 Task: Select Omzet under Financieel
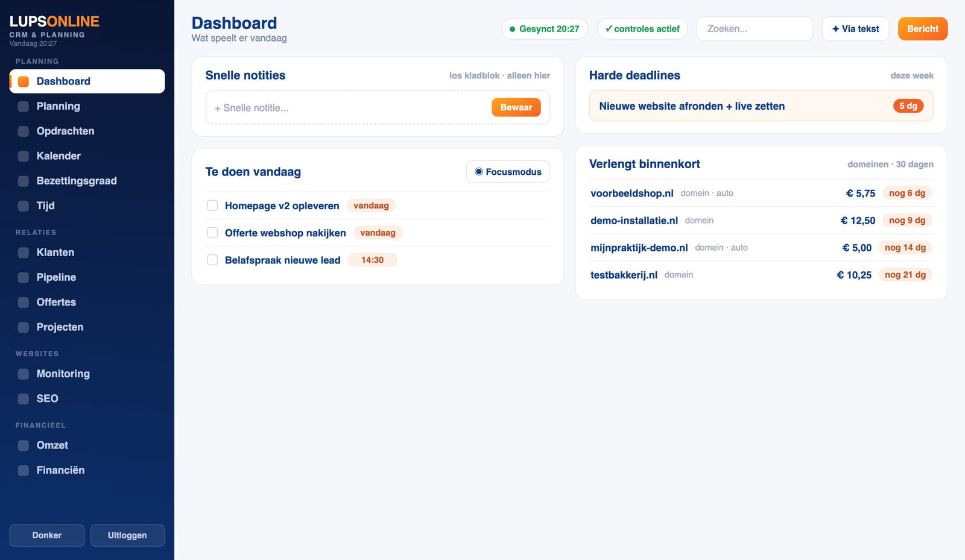click(87, 445)
